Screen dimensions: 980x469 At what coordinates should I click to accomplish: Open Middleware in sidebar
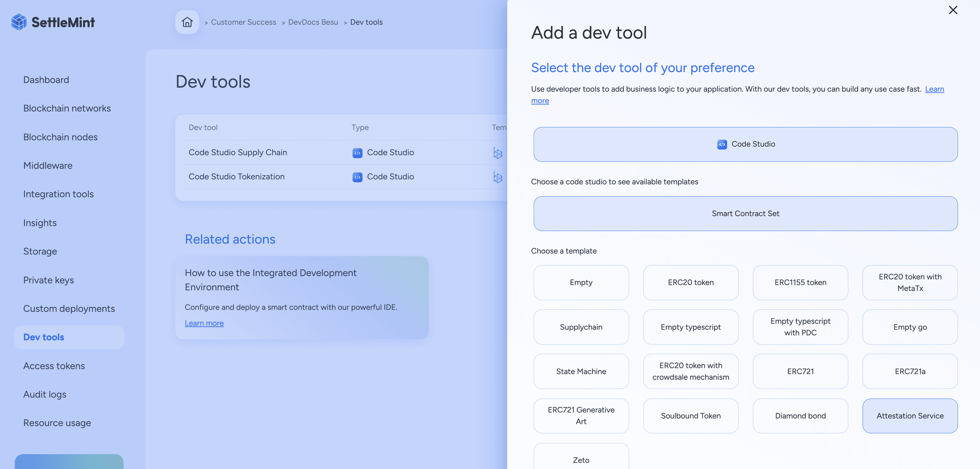(x=47, y=165)
